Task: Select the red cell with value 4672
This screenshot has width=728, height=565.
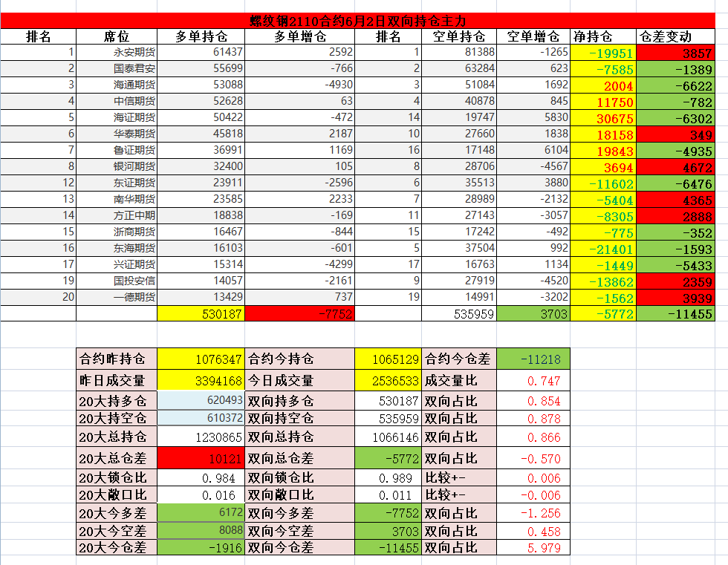Action: tap(677, 166)
